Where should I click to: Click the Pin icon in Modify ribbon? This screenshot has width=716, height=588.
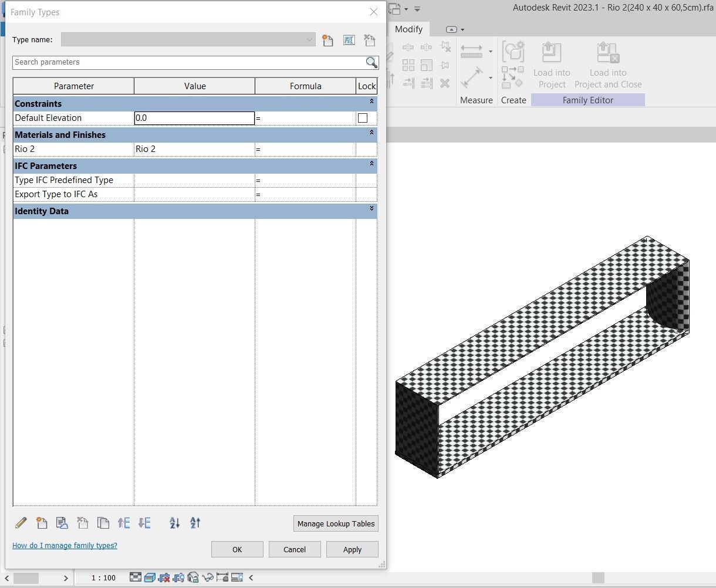click(x=445, y=65)
